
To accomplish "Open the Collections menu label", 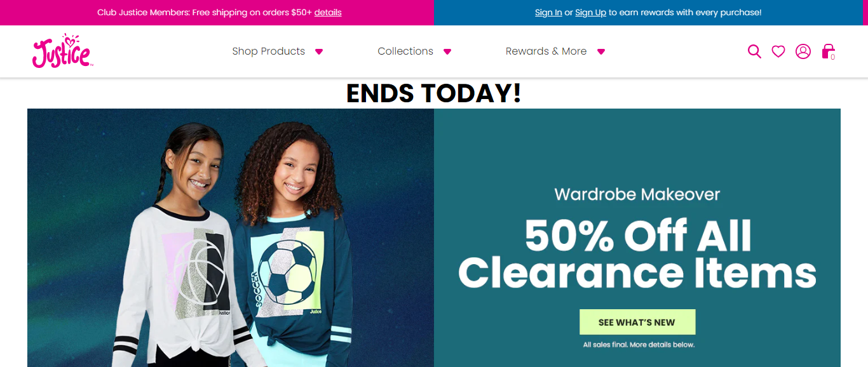I will click(x=405, y=51).
